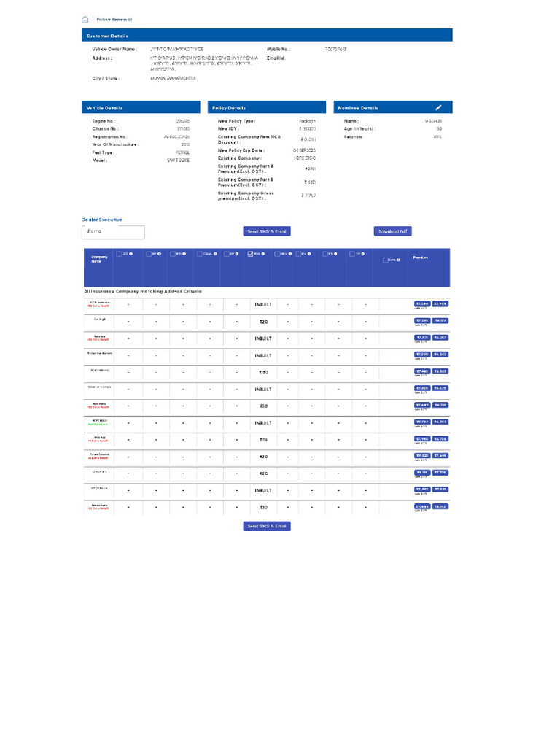Tick the PB add-on checkbox
560x747 pixels.
point(324,254)
